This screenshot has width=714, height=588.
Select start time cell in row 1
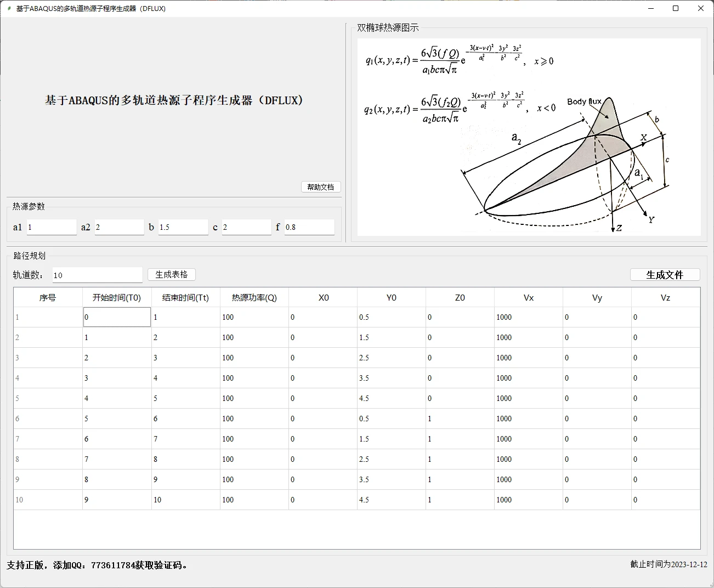[x=117, y=317]
